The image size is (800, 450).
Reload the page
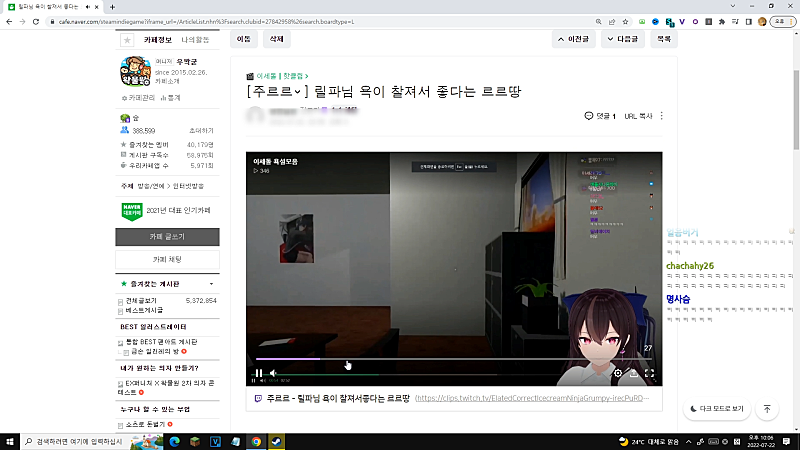pos(36,22)
